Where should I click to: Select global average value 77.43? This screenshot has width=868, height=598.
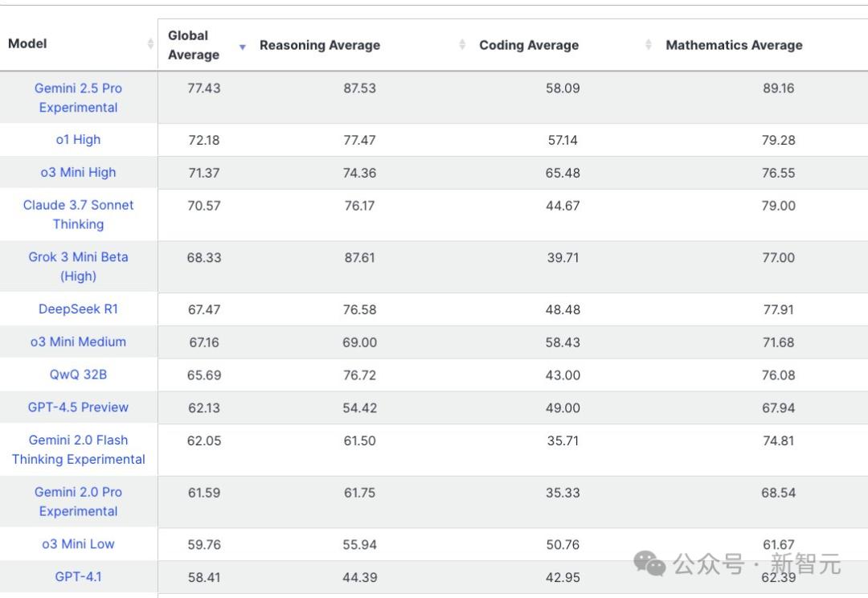[203, 88]
